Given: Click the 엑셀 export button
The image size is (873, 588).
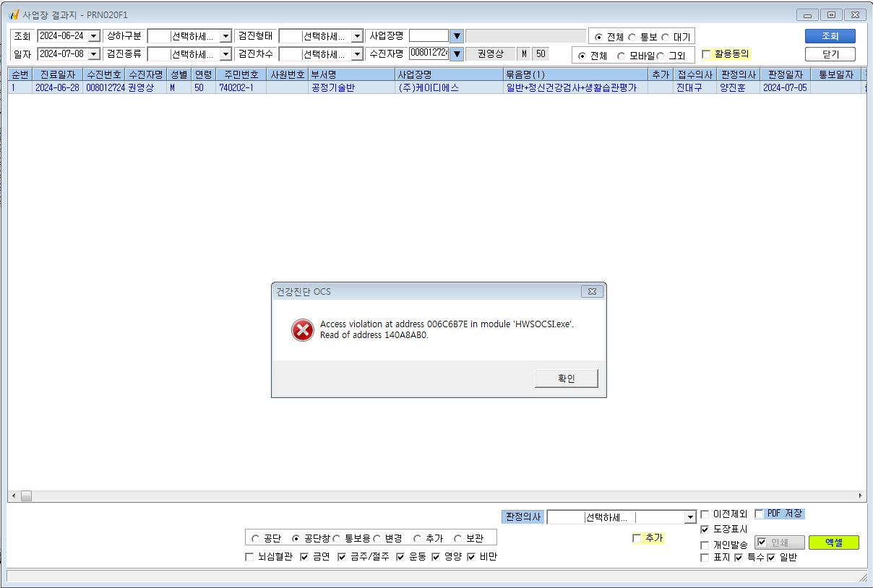Looking at the screenshot, I should tap(833, 542).
